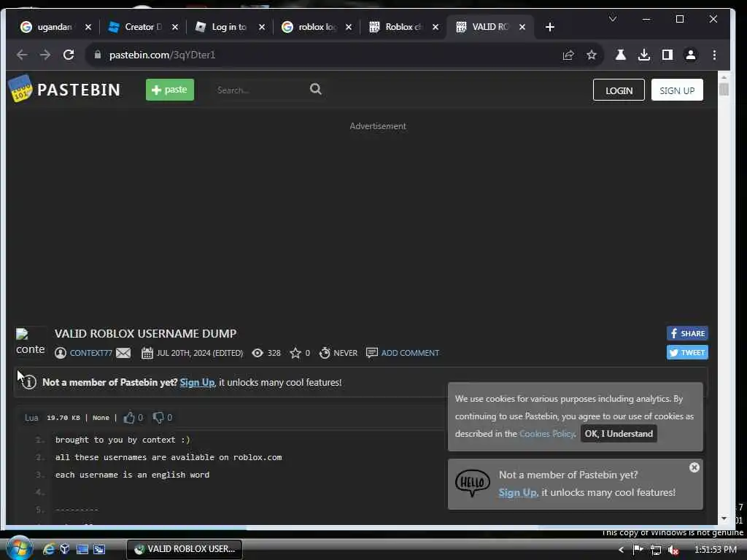The width and height of the screenshot is (747, 560).
Task: Click the paste title 'VALID ROBLOX USERNAME DUMP'
Action: (x=145, y=333)
